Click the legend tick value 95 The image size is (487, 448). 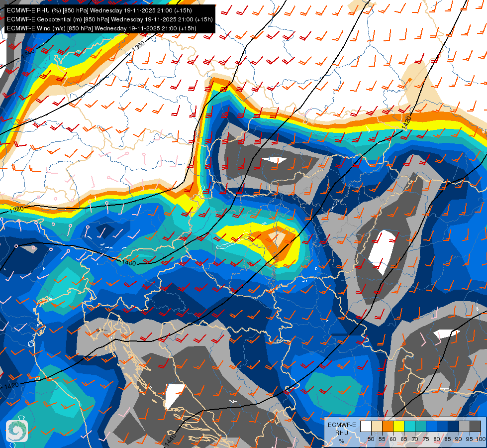[x=469, y=439]
